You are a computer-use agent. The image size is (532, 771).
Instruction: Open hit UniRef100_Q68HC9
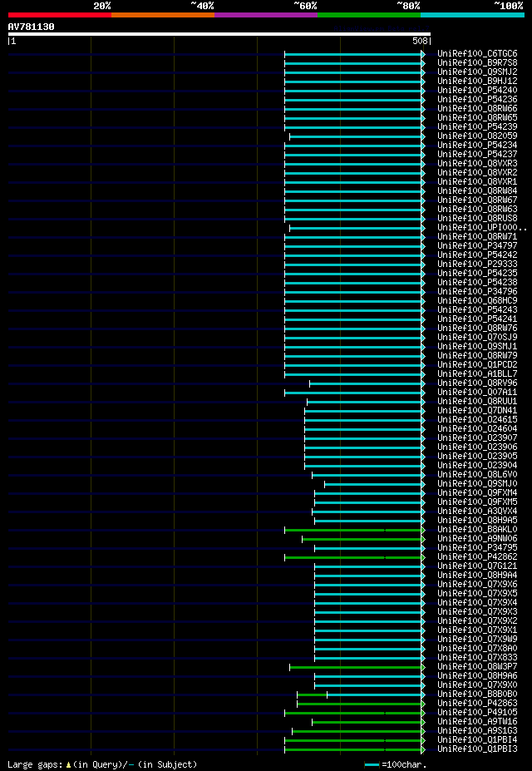coord(477,301)
